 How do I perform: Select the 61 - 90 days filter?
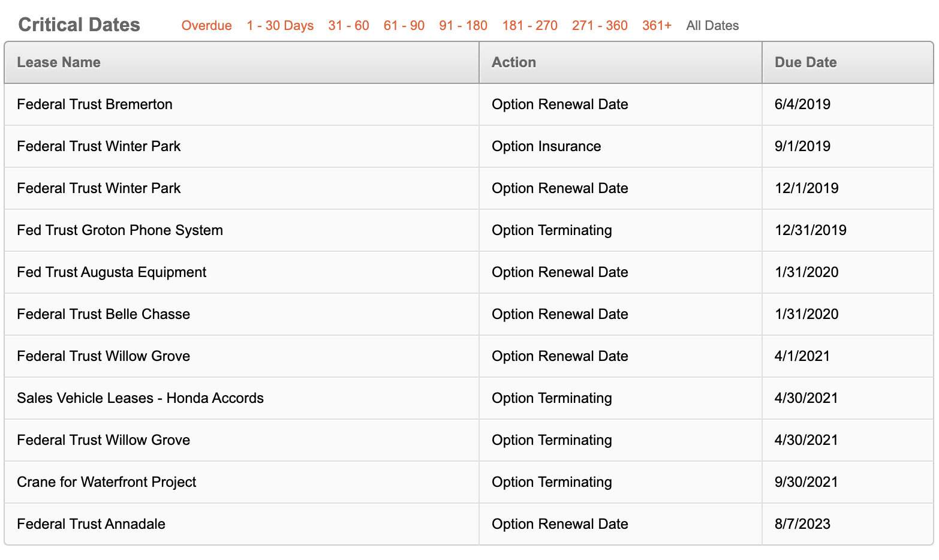(404, 26)
